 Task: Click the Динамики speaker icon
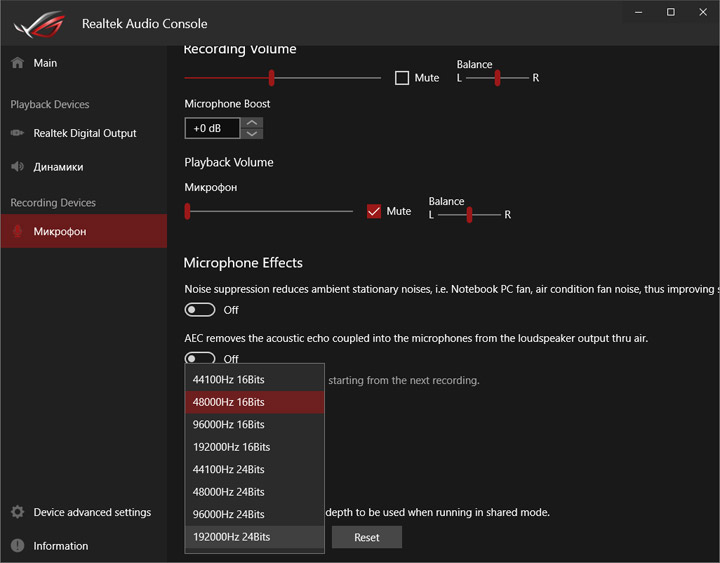point(17,167)
